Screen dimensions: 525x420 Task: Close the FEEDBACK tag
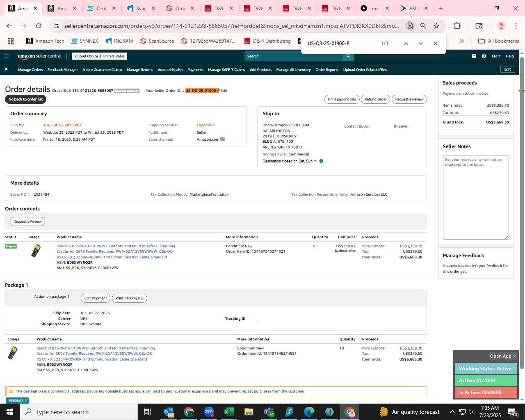26,401
